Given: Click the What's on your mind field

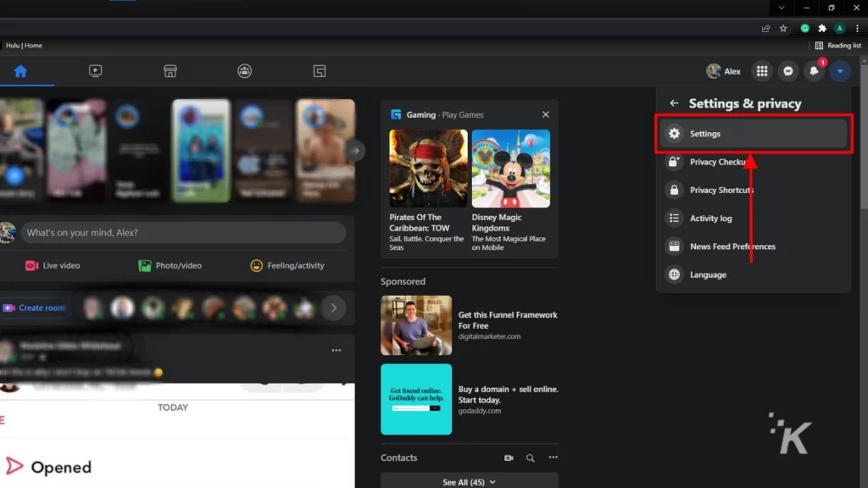Looking at the screenshot, I should (183, 232).
